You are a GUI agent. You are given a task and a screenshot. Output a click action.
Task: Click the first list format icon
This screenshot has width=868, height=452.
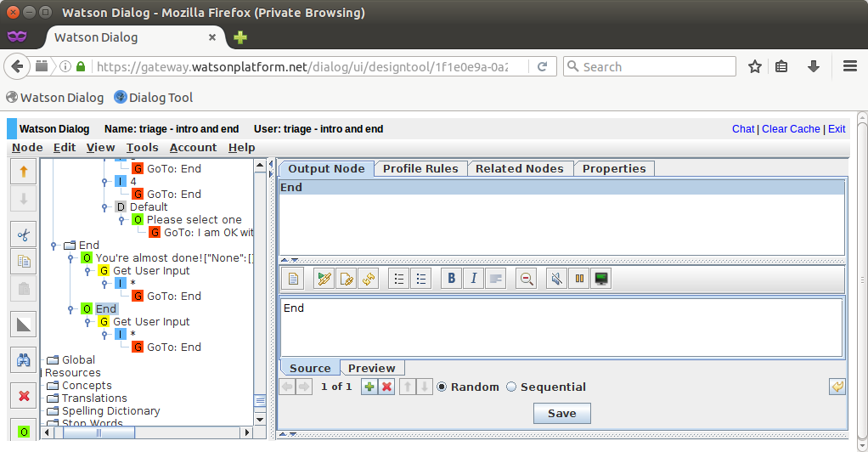pyautogui.click(x=398, y=279)
